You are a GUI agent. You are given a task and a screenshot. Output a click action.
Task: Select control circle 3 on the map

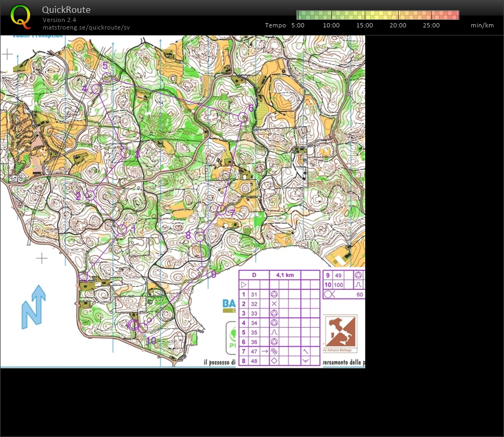(x=125, y=153)
